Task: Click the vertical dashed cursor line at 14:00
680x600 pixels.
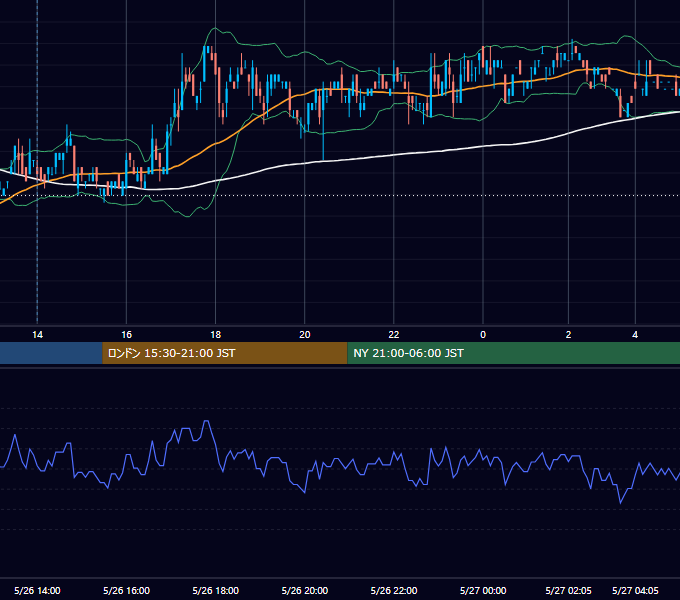Action: 37,162
